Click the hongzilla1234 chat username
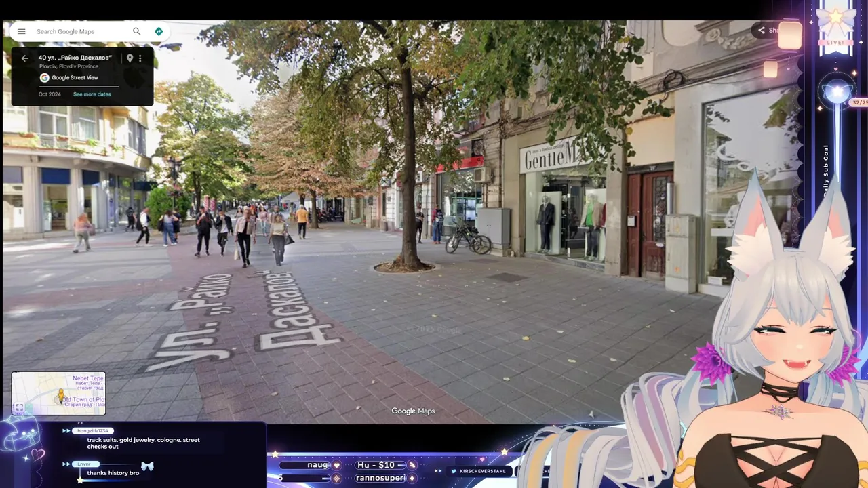Screen dimensions: 868x488 [x=92, y=430]
